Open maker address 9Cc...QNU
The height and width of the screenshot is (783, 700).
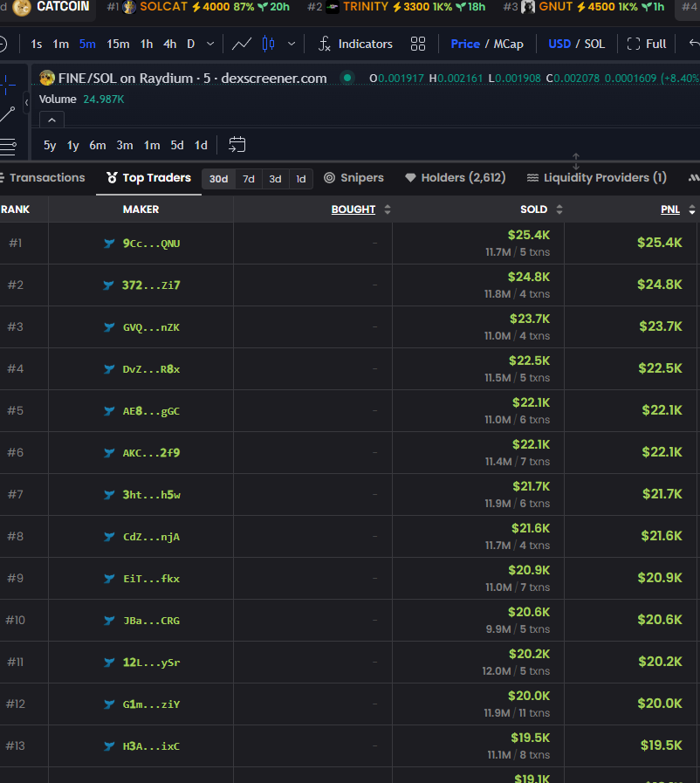151,244
